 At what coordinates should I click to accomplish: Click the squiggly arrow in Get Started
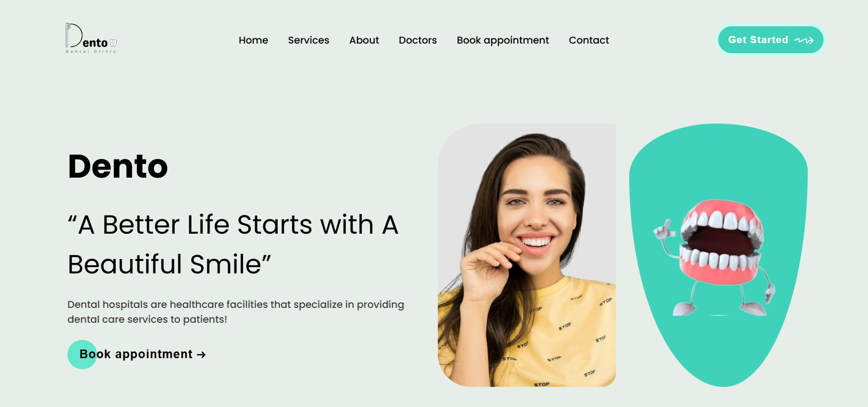tap(804, 40)
